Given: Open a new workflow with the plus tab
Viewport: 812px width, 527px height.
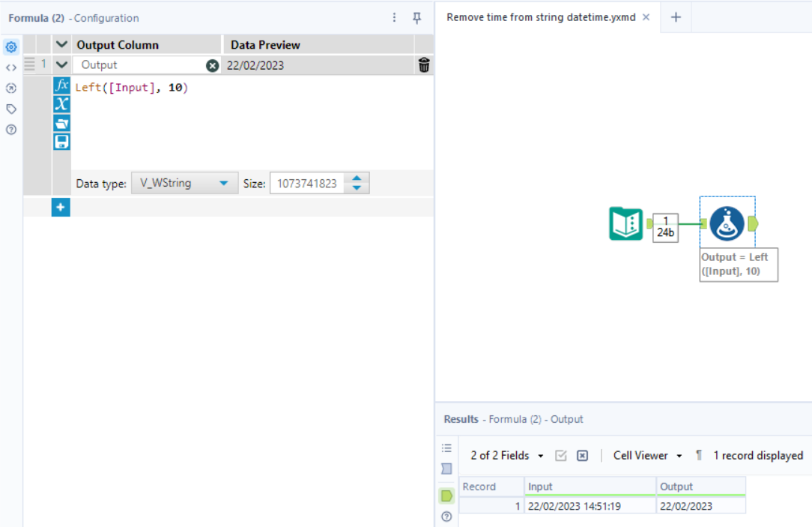Looking at the screenshot, I should click(676, 16).
